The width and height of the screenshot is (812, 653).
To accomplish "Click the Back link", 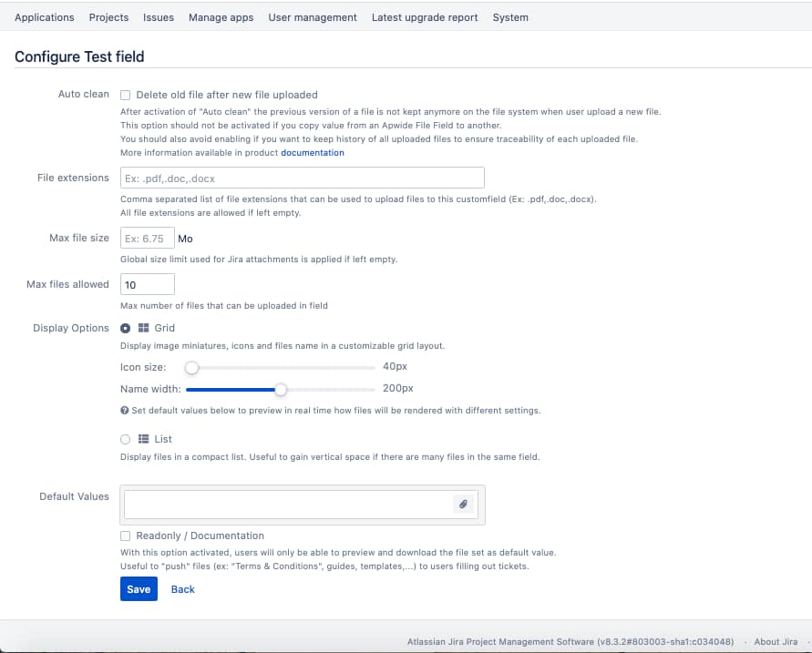I will coord(182,589).
